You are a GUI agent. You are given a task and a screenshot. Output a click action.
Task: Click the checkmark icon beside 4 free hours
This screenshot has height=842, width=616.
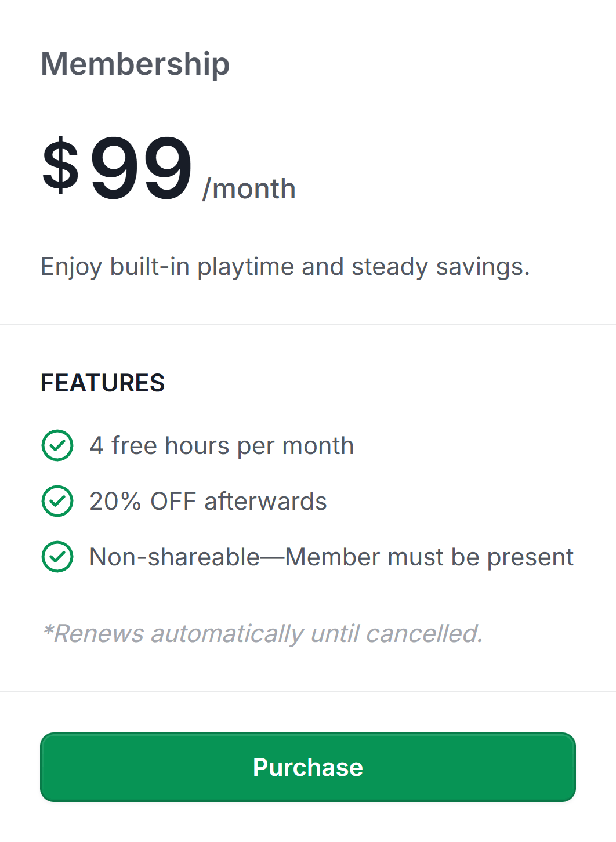click(x=57, y=445)
